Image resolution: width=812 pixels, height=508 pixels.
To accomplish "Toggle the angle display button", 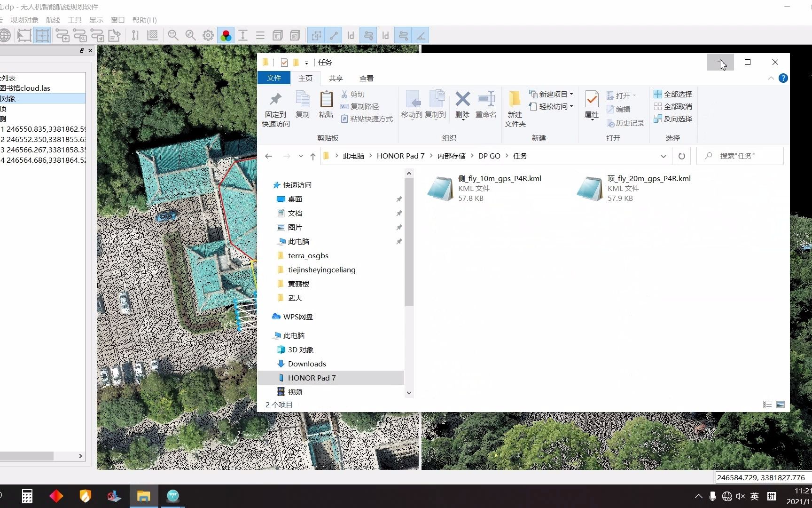I will pyautogui.click(x=421, y=35).
